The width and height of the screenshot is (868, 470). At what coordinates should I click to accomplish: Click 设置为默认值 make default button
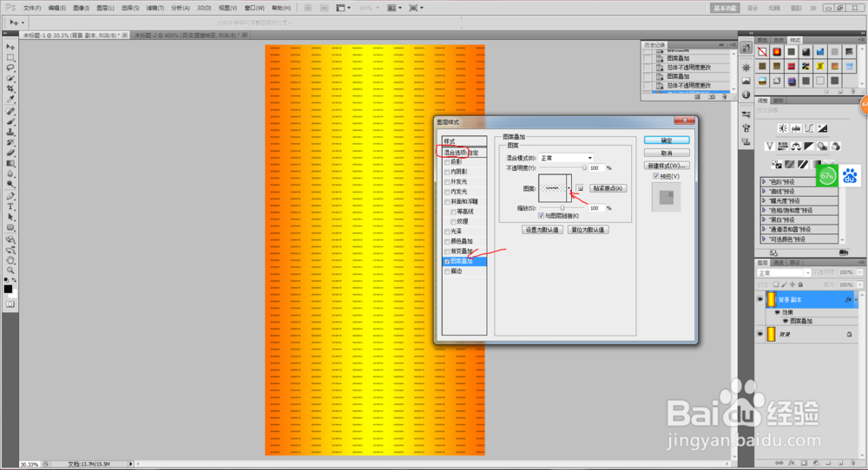542,230
